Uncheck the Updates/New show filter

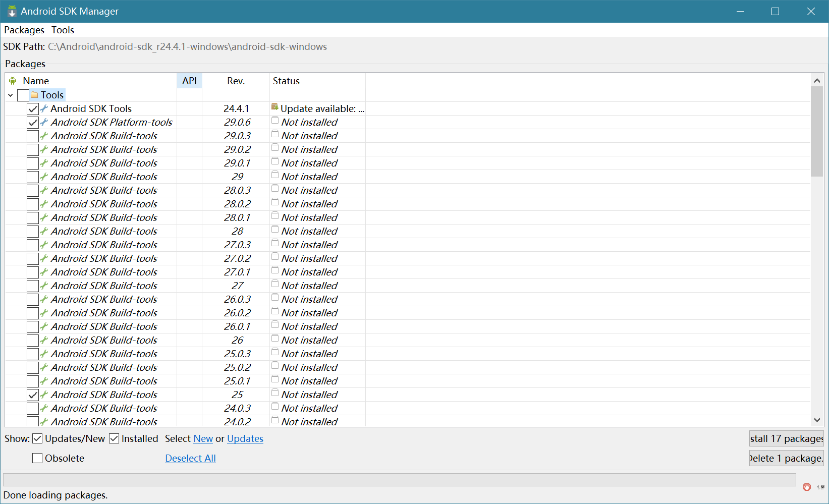point(37,439)
